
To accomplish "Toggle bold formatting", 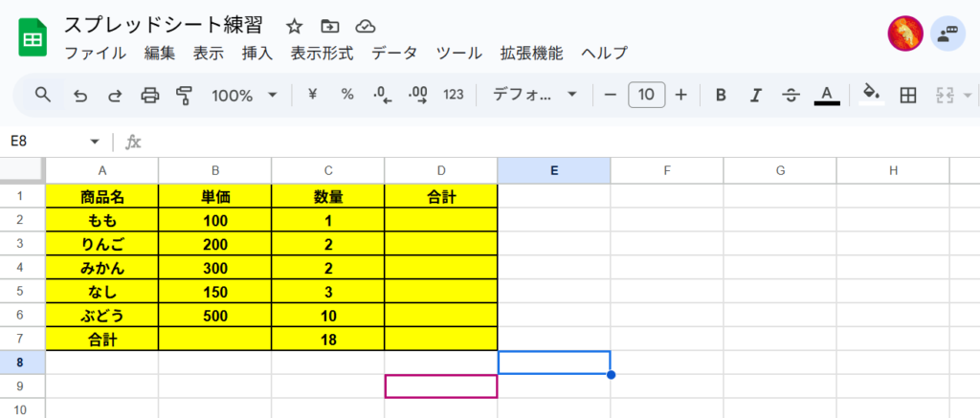I will tap(721, 95).
